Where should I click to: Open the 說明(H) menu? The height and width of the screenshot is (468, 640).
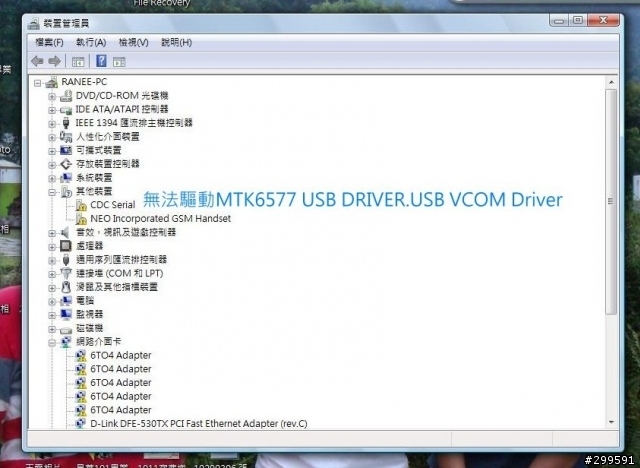[x=176, y=42]
